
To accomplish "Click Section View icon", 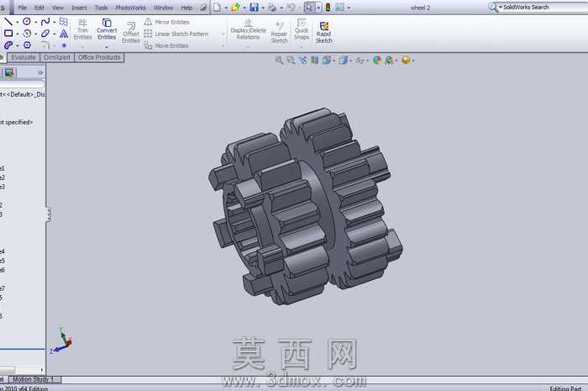I will coord(314,60).
